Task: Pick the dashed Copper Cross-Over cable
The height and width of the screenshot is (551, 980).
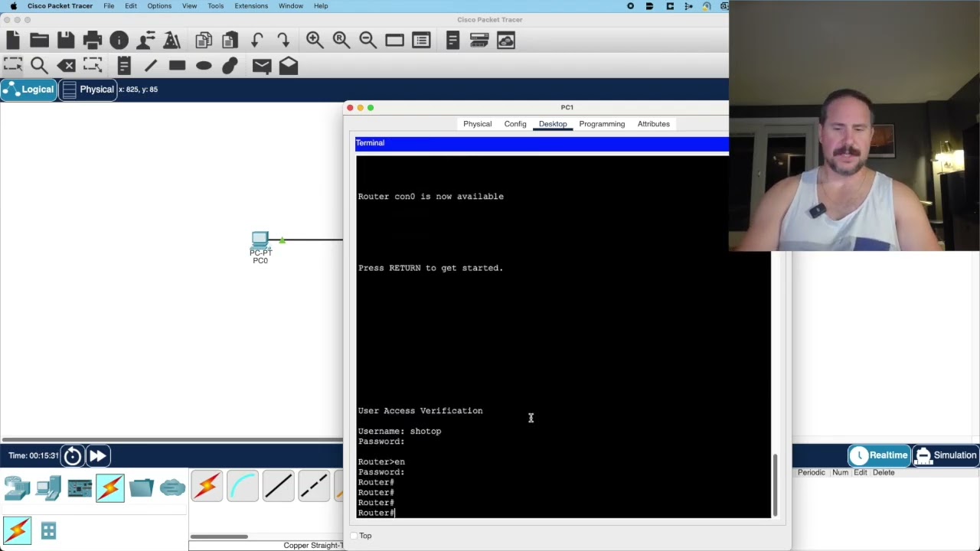Action: coord(314,487)
